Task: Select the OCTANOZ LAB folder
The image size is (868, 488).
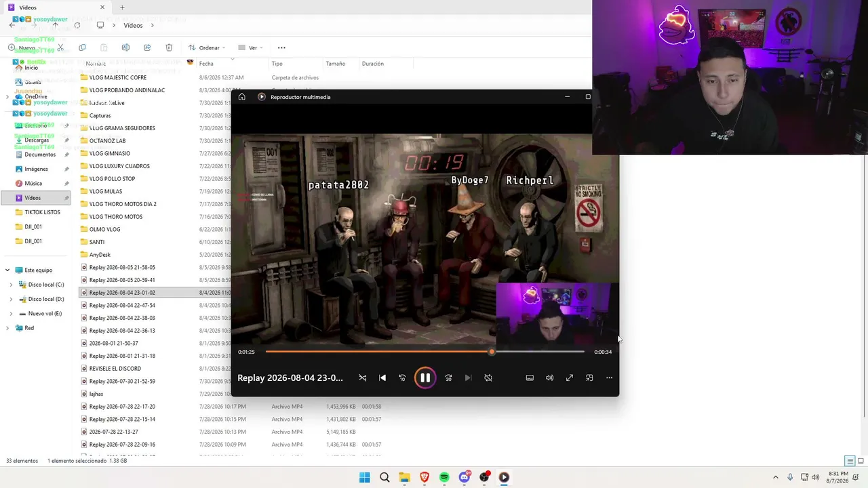Action: click(x=107, y=141)
